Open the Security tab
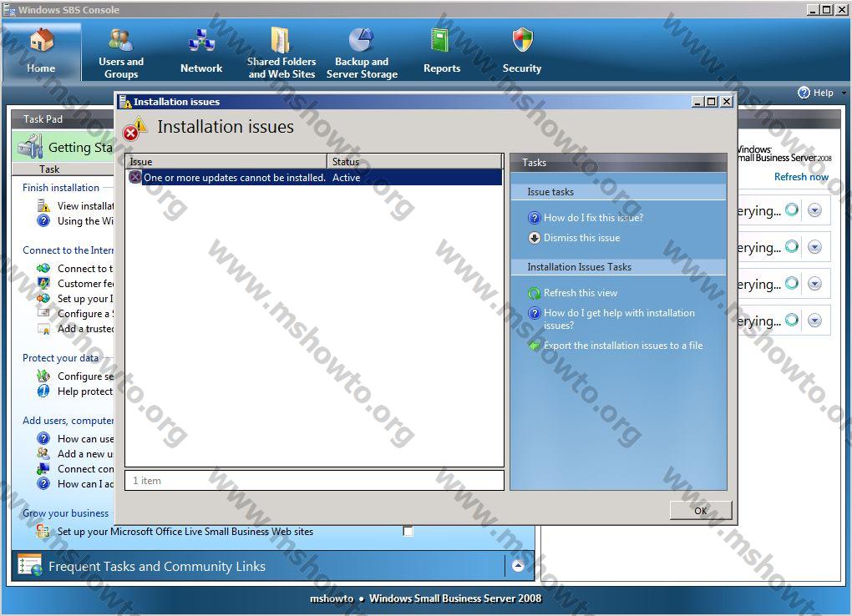Viewport: 852px width, 616px height. [521, 53]
